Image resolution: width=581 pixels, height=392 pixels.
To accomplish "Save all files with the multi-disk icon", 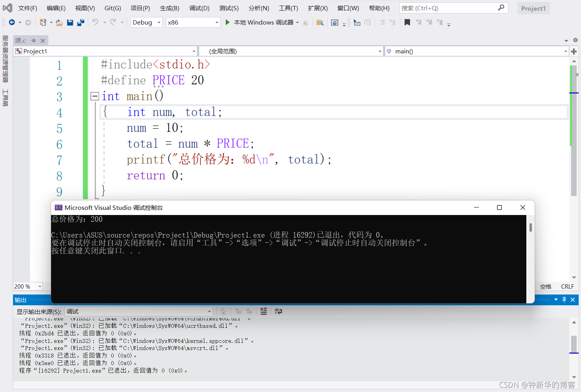I will tap(81, 23).
